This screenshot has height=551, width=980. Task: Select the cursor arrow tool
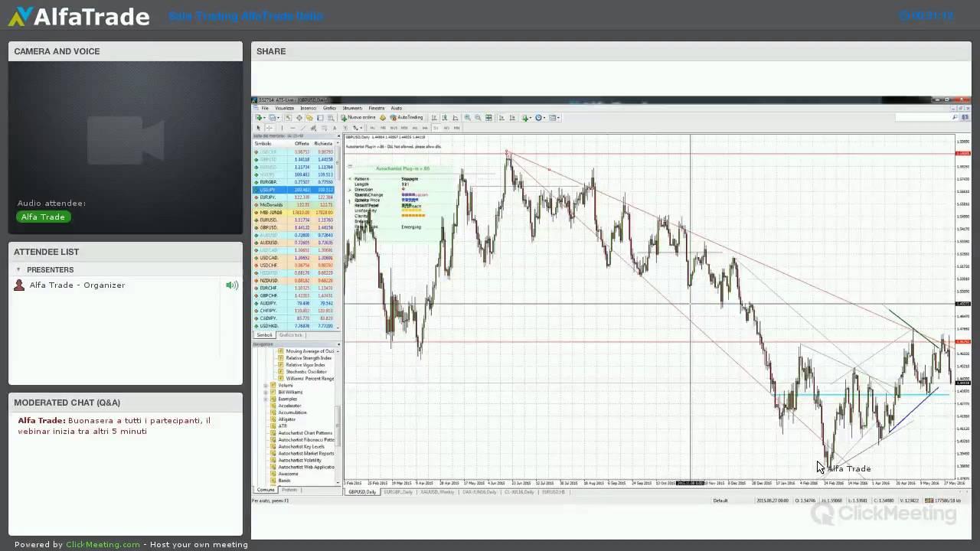(258, 128)
